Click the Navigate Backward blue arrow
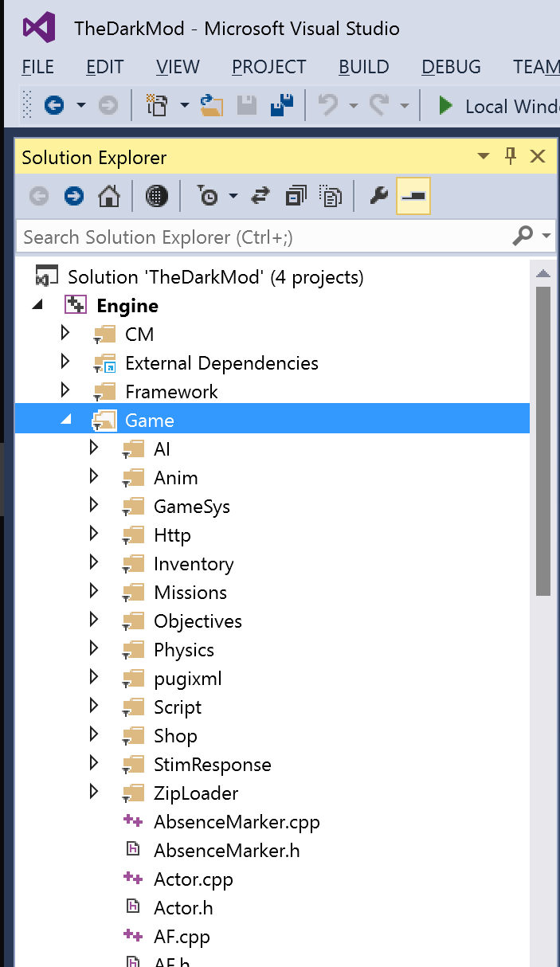 [54, 105]
